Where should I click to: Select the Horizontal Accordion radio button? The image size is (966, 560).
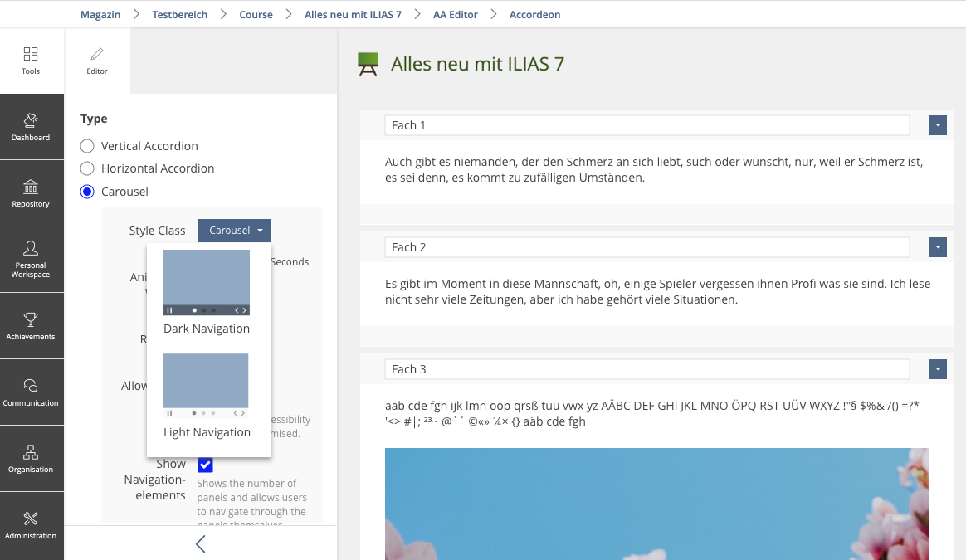(x=87, y=168)
